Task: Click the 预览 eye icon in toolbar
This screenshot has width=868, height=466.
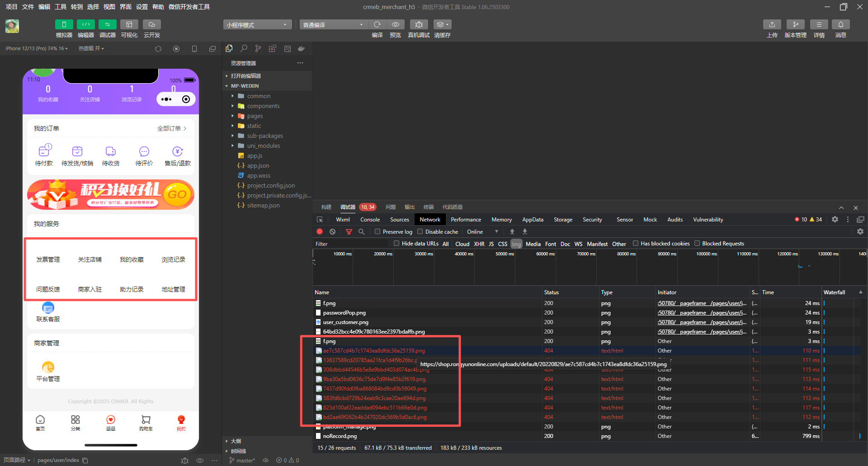Action: [x=395, y=24]
